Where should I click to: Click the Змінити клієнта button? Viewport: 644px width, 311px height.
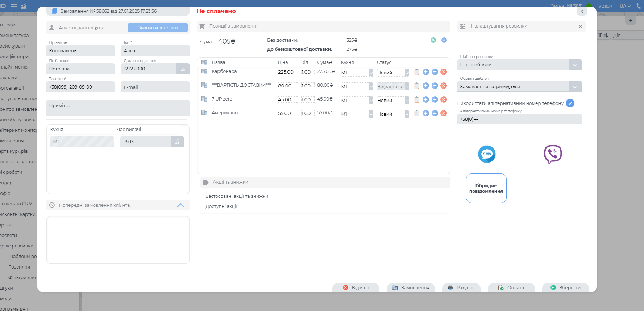[x=158, y=28]
